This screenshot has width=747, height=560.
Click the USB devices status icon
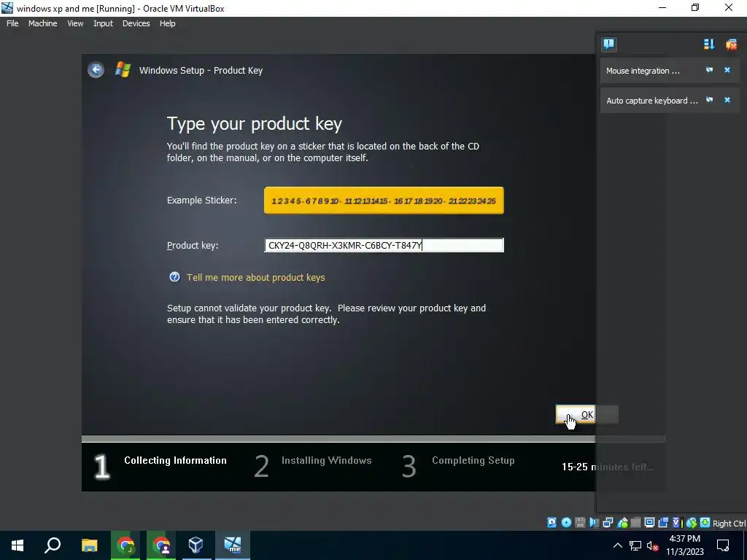point(622,522)
